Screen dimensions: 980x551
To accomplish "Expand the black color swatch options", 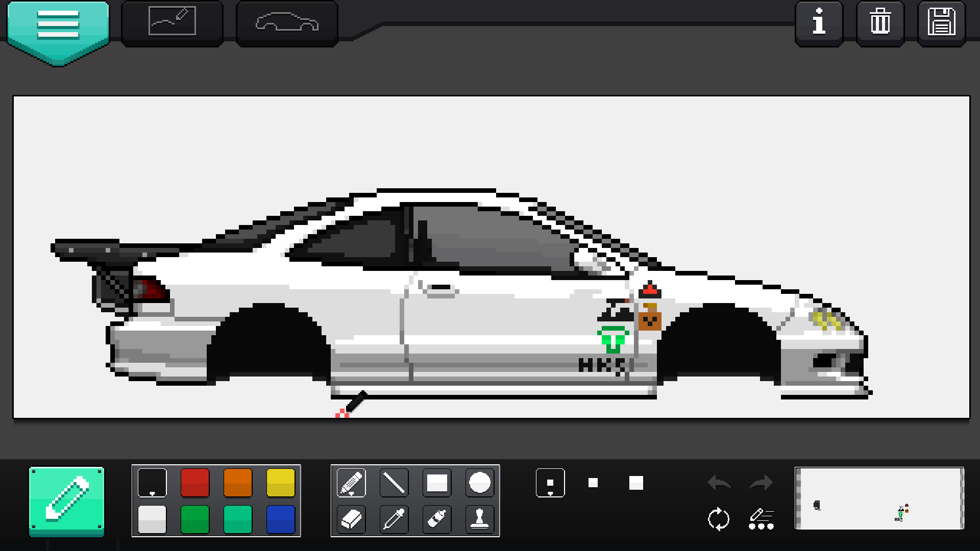I will coord(152,483).
